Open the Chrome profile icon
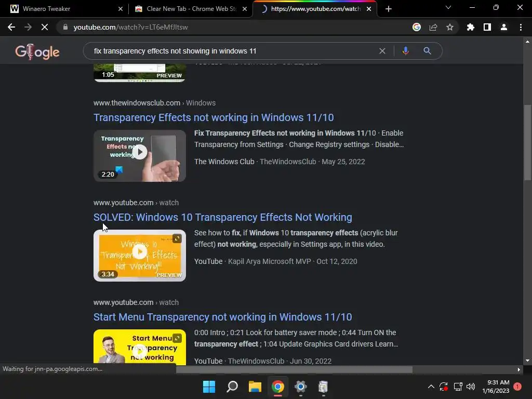Image resolution: width=532 pixels, height=399 pixels. (504, 27)
